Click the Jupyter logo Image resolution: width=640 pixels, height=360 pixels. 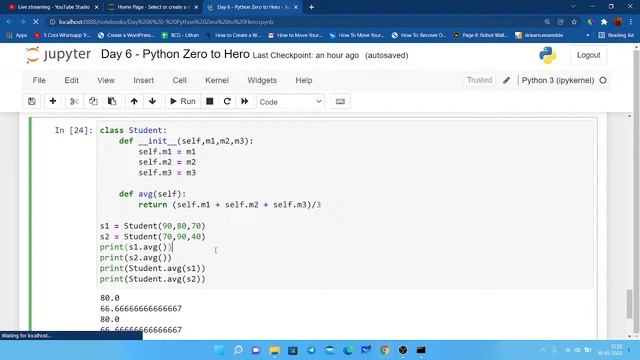(58, 55)
